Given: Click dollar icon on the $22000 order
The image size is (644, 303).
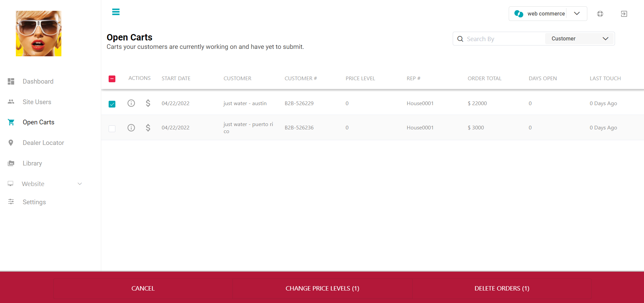Looking at the screenshot, I should coord(148,103).
